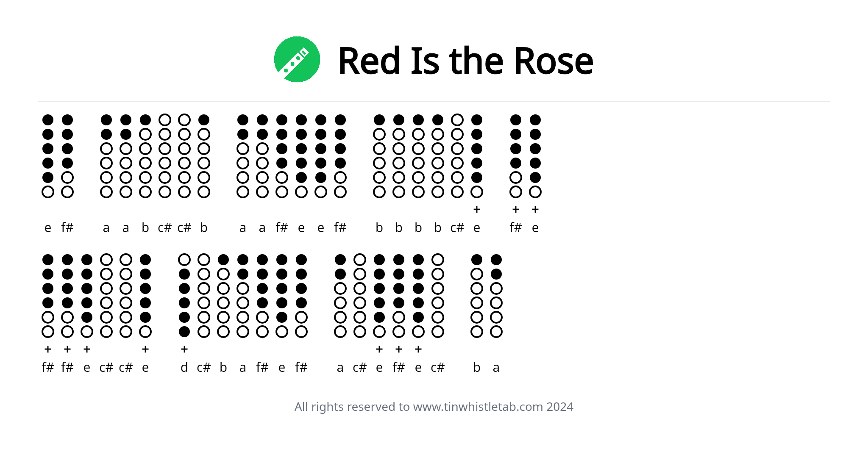The width and height of the screenshot is (868, 449).
Task: Click the last fingering diagram of the tune
Action: (496, 296)
